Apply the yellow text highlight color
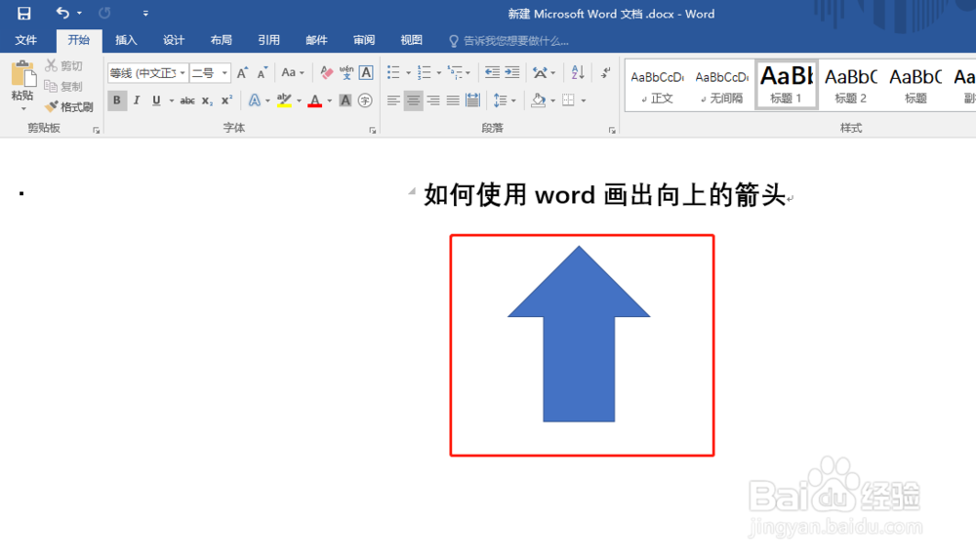Image resolution: width=976 pixels, height=560 pixels. click(x=284, y=100)
